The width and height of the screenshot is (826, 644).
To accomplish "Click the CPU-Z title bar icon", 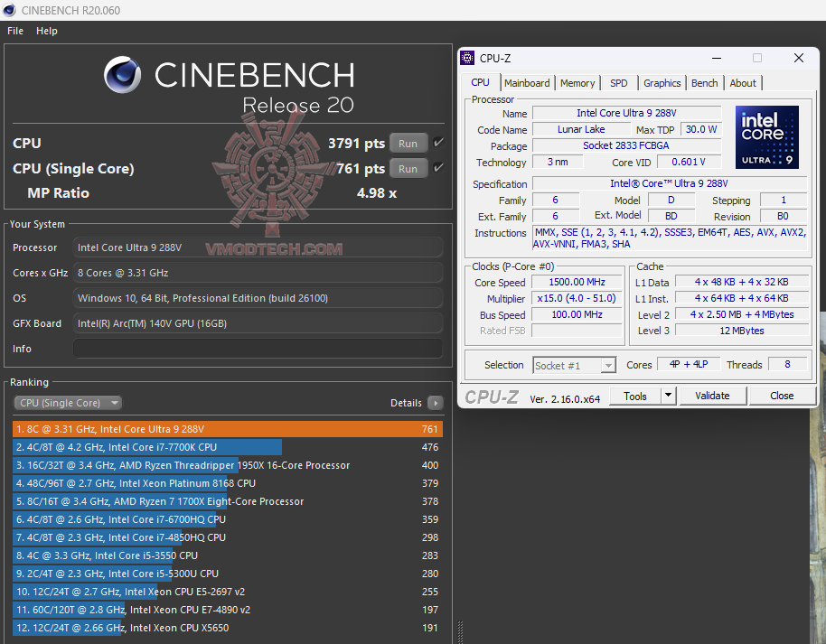I will click(466, 58).
